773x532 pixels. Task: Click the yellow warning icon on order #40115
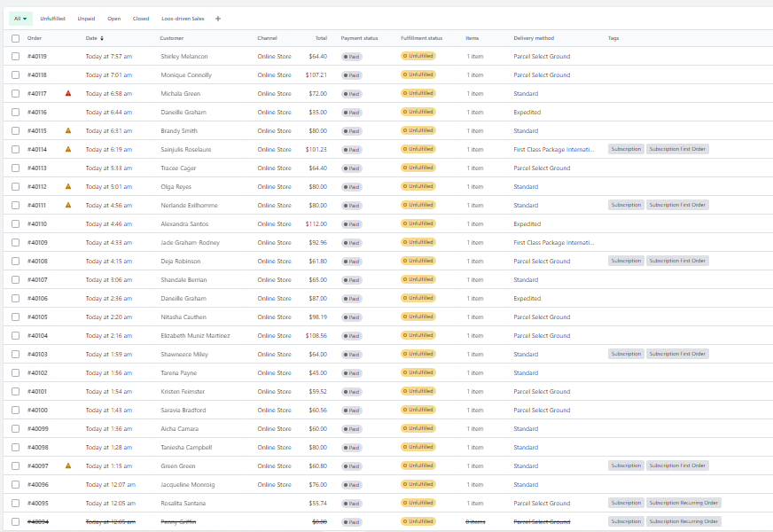click(x=68, y=130)
